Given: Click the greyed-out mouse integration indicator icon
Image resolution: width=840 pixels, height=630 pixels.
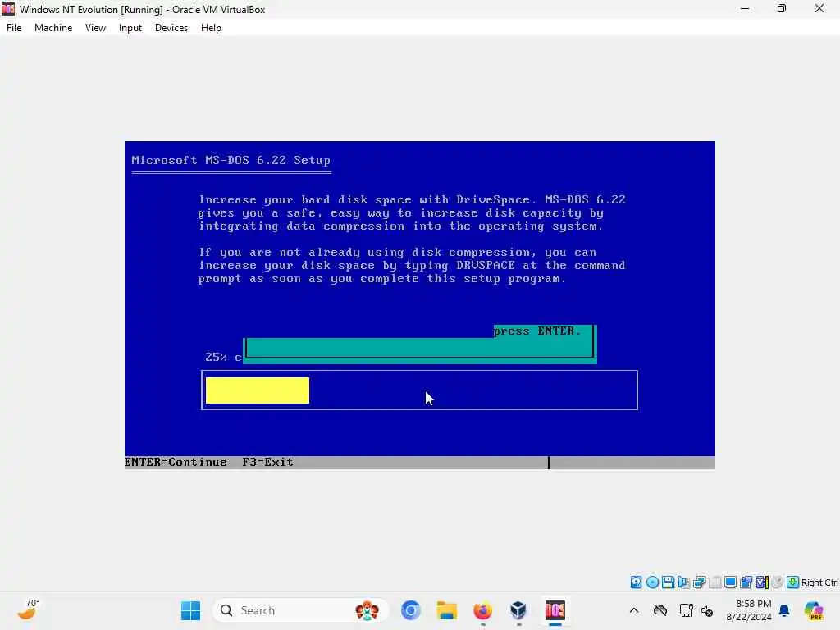Looking at the screenshot, I should pos(778,582).
